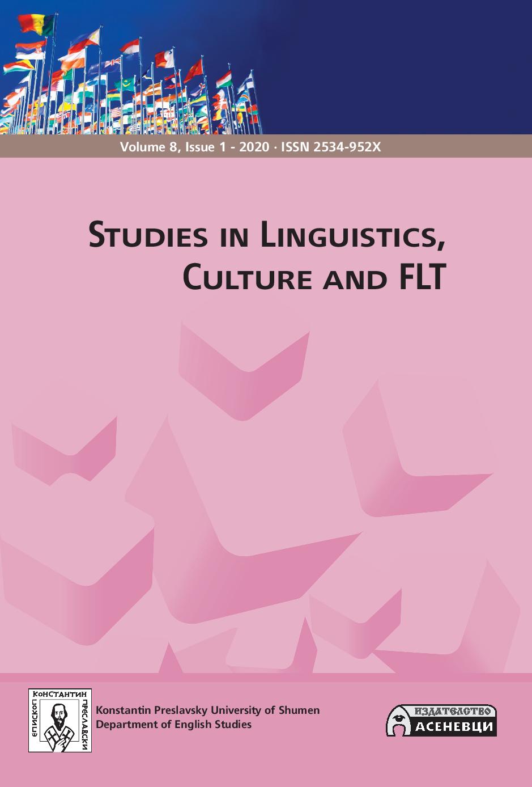This screenshot has width=532, height=787.
Task: Click the Konstantin Preslavsky University crest logo
Action: pos(60,720)
